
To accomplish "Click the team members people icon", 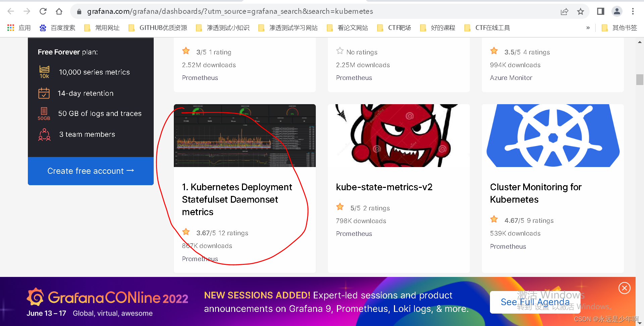I will tap(44, 134).
